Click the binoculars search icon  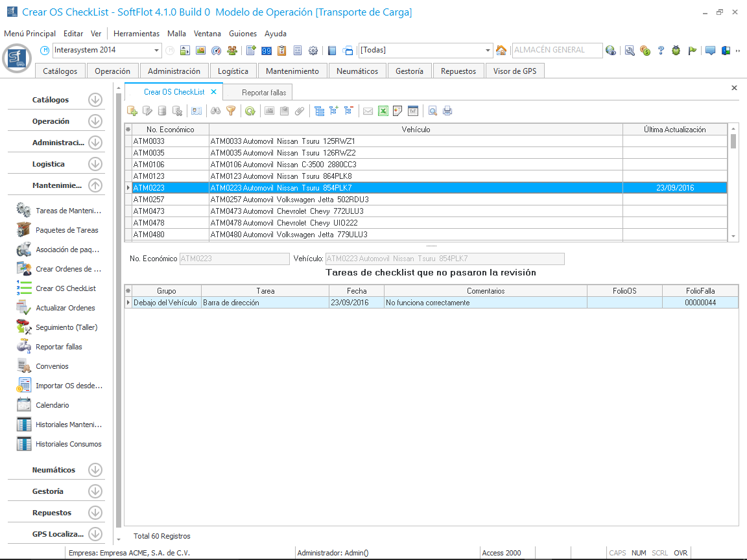pos(216,111)
